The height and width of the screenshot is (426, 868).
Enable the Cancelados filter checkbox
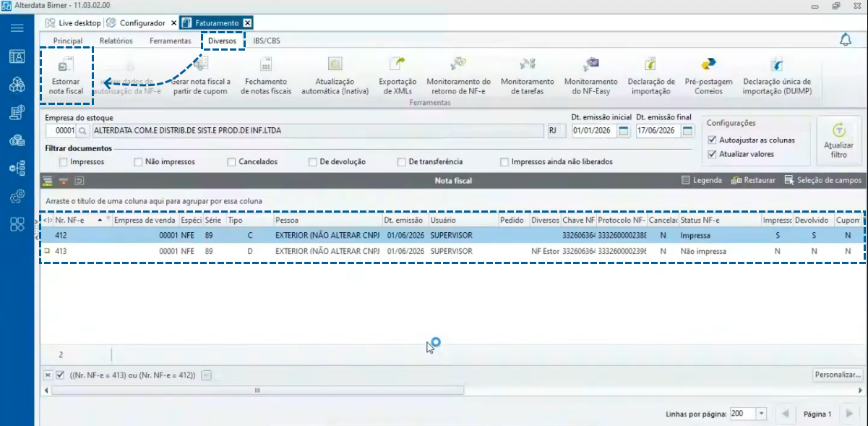coord(231,162)
